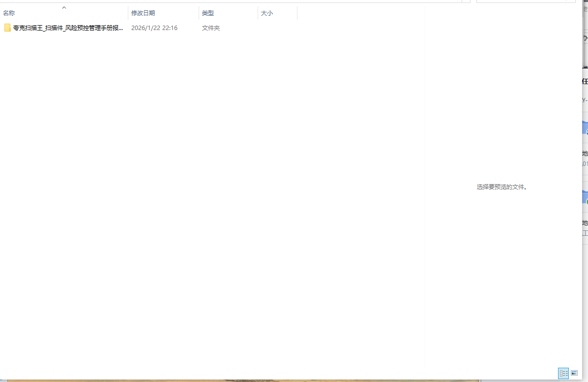Toggle thumbnail preview mode at bottom right

tap(574, 373)
